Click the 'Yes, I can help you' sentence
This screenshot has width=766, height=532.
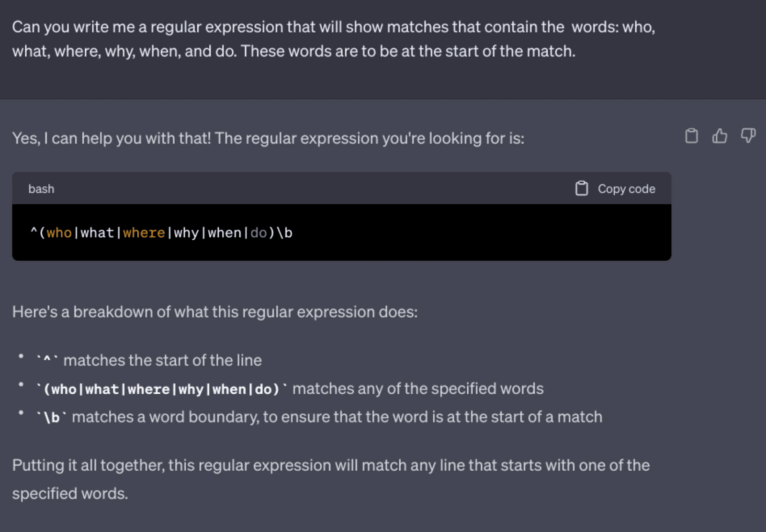(268, 138)
